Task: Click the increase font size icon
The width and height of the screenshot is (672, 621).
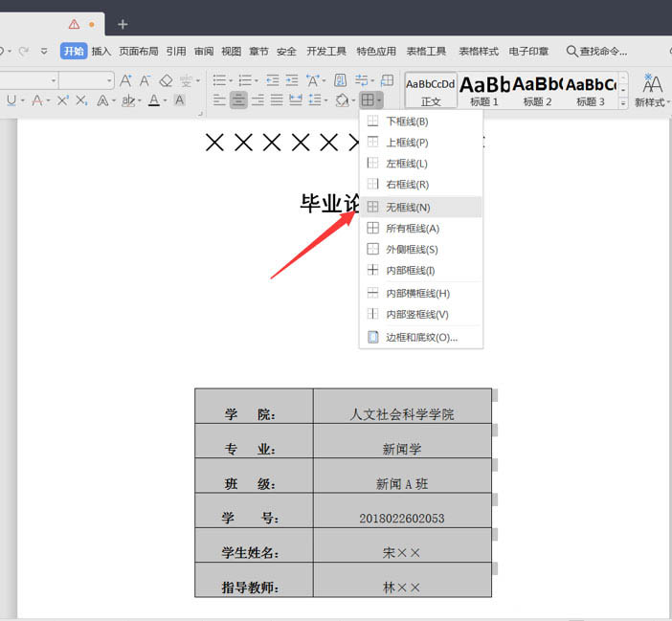Action: point(125,81)
